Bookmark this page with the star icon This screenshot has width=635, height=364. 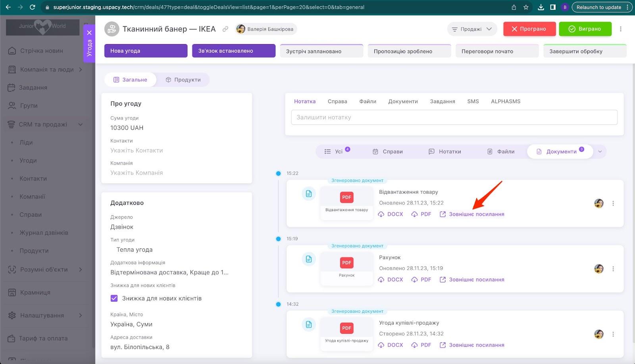(x=526, y=7)
